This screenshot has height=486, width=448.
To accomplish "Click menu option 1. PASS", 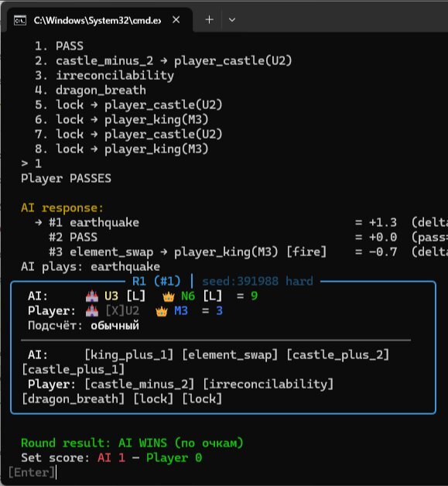I will tap(59, 46).
